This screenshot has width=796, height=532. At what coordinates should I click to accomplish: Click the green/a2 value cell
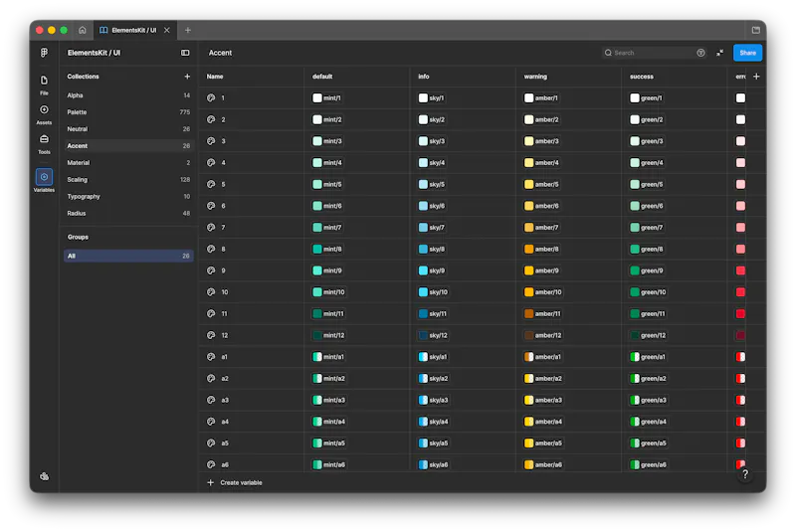(x=649, y=378)
